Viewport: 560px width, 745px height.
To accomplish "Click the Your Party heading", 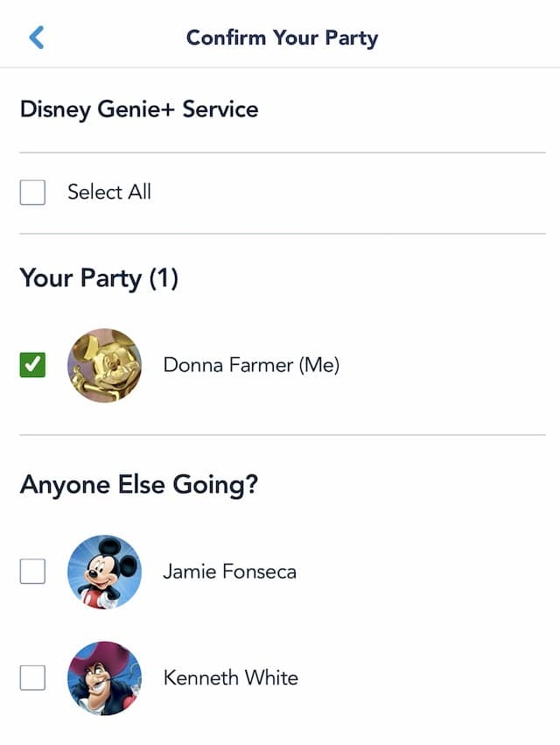I will (99, 278).
